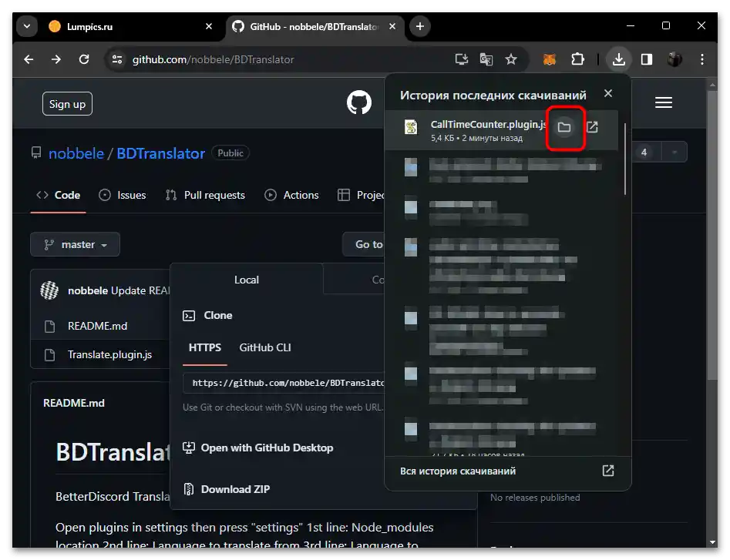
Task: Open Chrome three-dot menu
Action: pyautogui.click(x=702, y=59)
